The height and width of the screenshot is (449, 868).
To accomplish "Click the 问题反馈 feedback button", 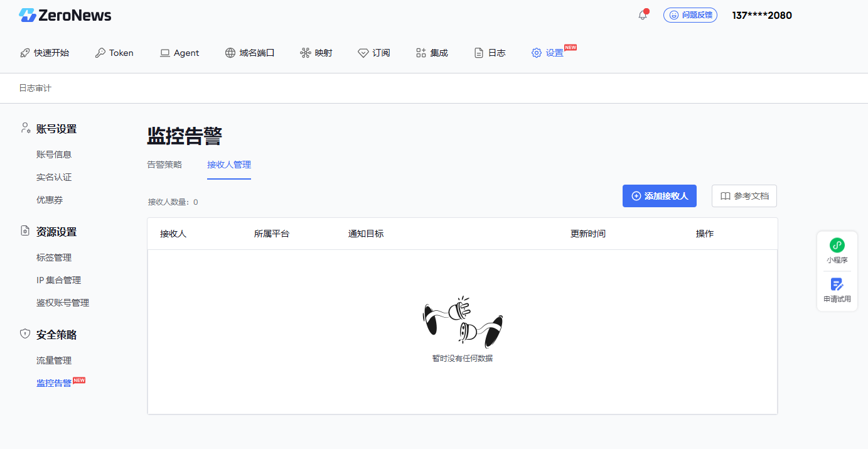I will [x=690, y=15].
